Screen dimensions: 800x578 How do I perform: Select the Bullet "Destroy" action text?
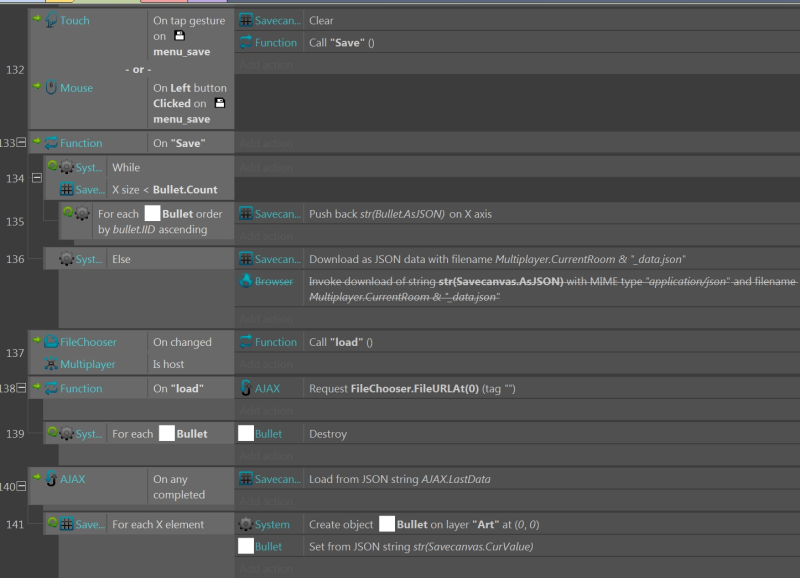pos(328,434)
